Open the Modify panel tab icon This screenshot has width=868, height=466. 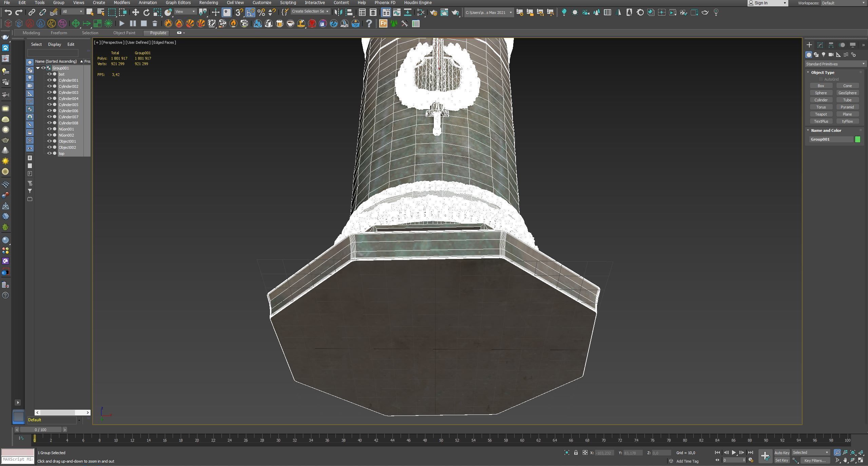tap(820, 45)
